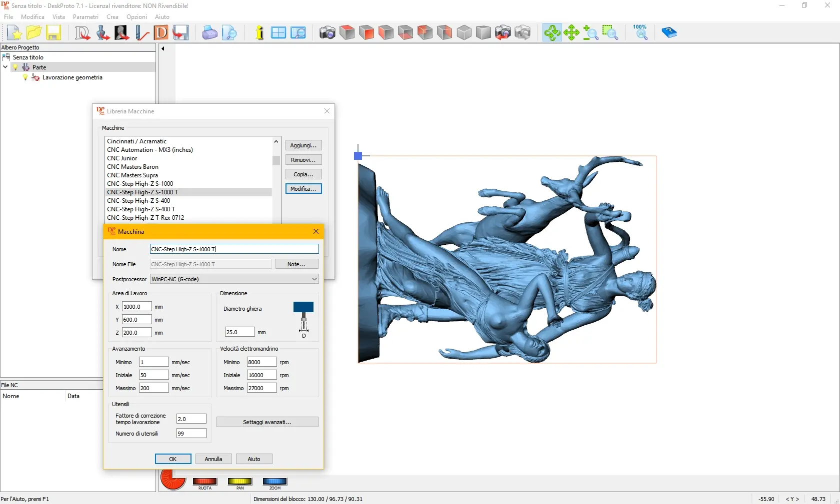
Task: Open the Modifica menu
Action: (x=32, y=16)
